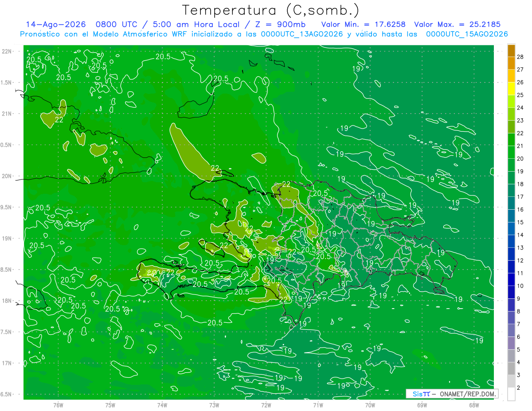Click the legend value '9'

(519, 299)
